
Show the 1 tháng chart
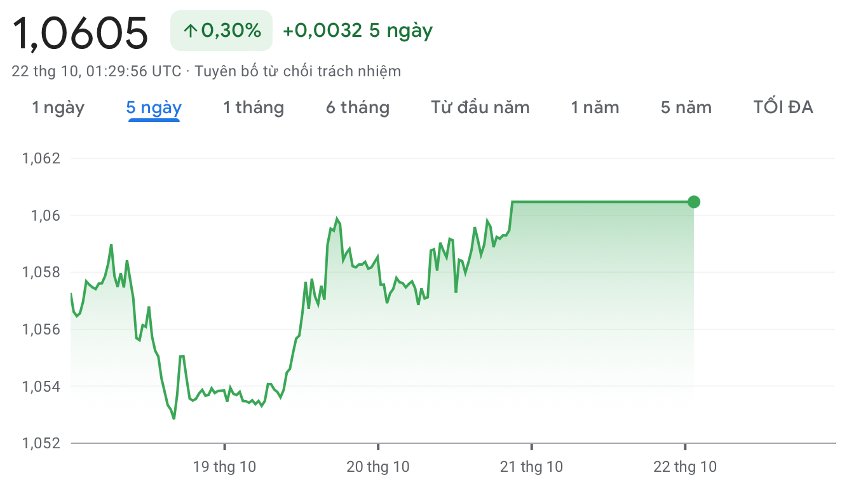(254, 107)
